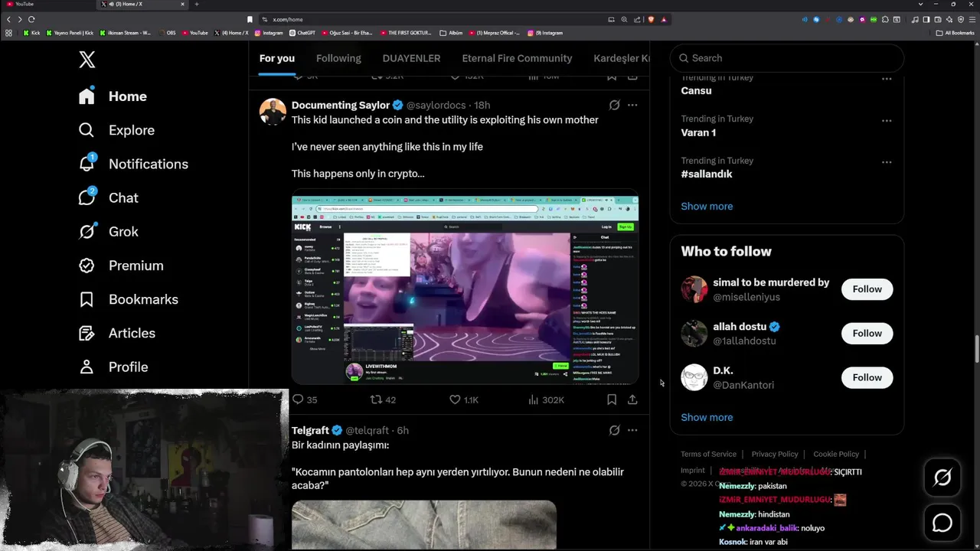
Task: Open trending topic Cansu
Action: [697, 90]
